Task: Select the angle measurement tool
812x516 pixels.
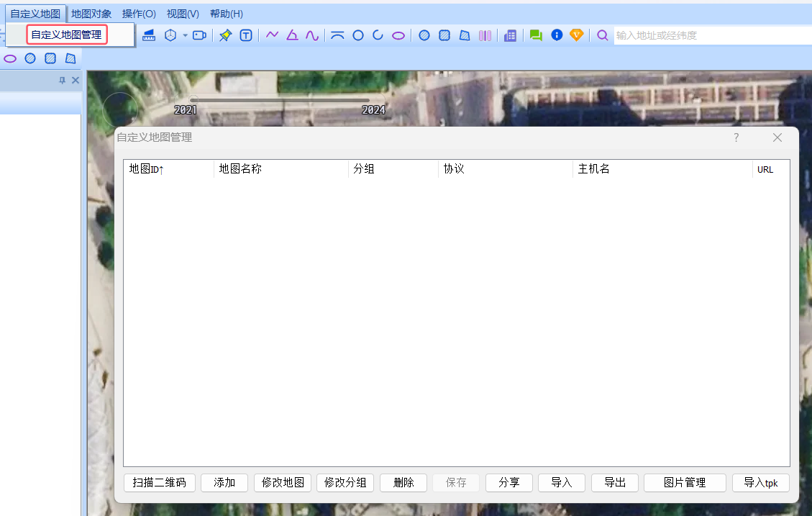Action: [292, 35]
